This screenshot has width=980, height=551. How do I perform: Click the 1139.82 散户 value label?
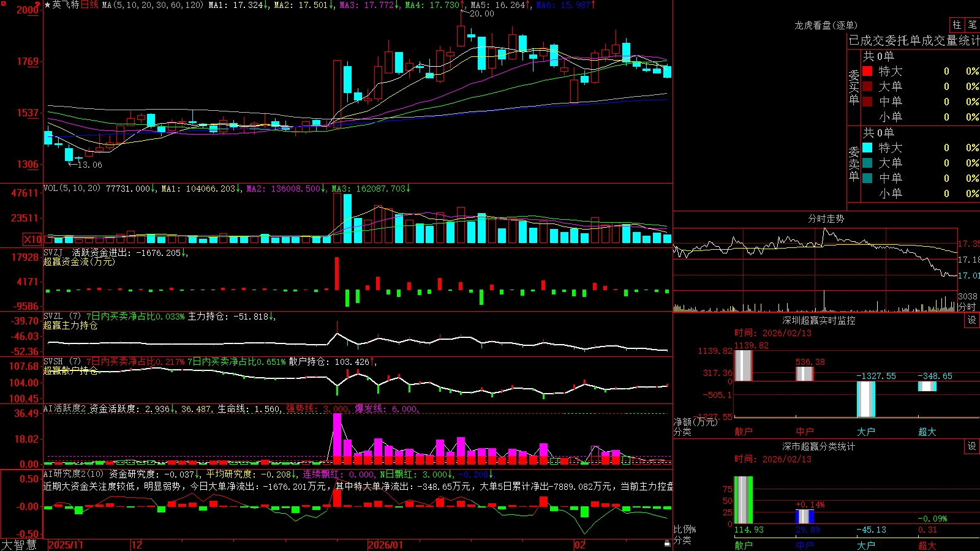(x=751, y=345)
